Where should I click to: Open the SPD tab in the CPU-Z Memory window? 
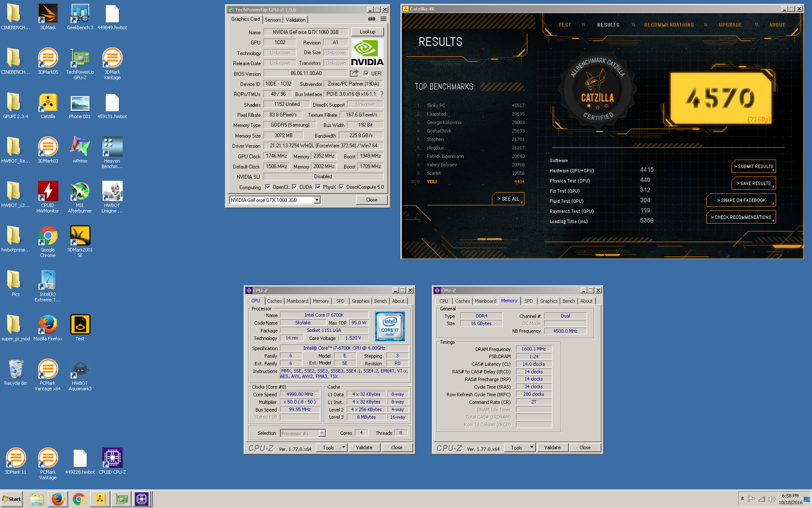click(x=529, y=301)
